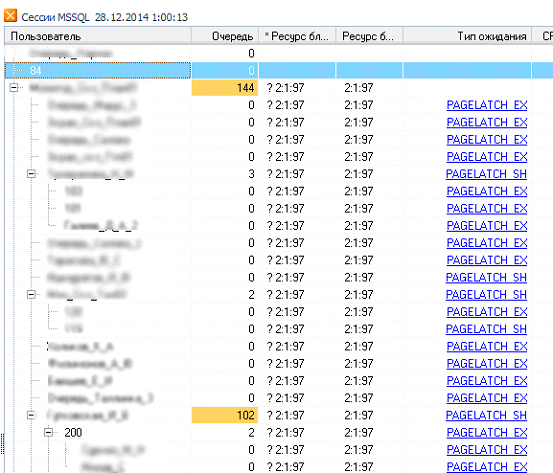Collapse the node with queue value 3
Image resolution: width=553 pixels, height=473 pixels.
[x=31, y=174]
